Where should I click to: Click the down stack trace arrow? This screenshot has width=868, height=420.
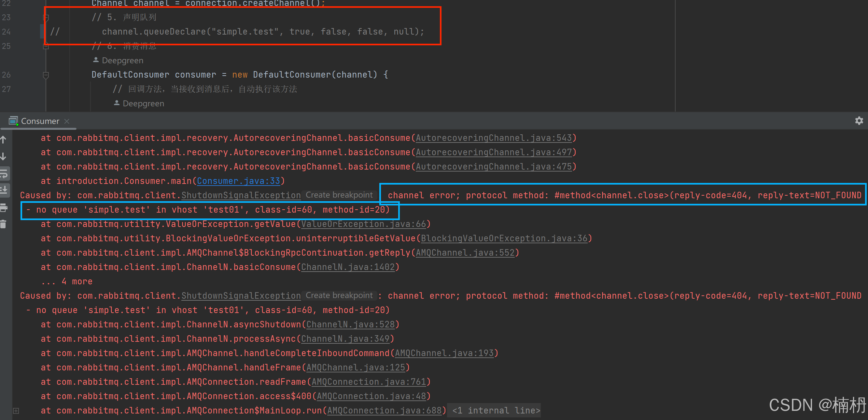click(x=3, y=157)
